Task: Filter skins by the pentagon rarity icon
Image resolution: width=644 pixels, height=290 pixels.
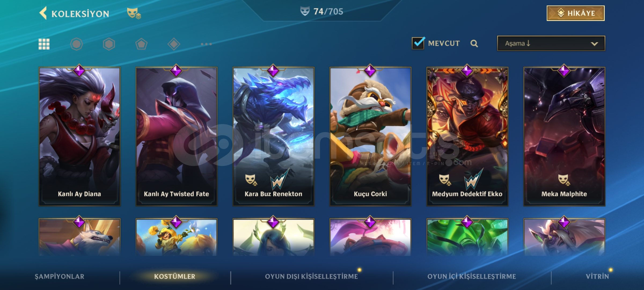Action: coord(141,44)
